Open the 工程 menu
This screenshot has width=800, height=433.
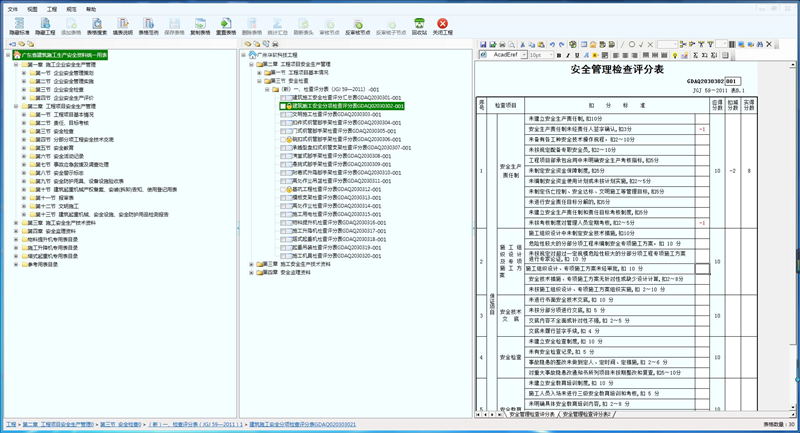pyautogui.click(x=52, y=9)
